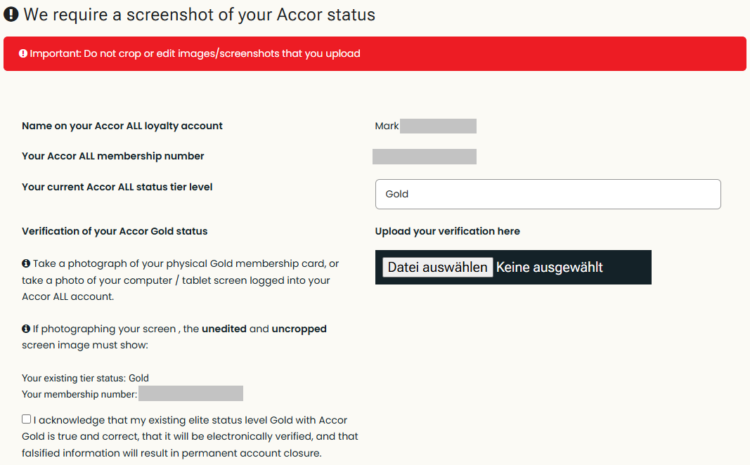Click the red 'Do not crop or edit images' banner text
The height and width of the screenshot is (465, 750).
(195, 54)
